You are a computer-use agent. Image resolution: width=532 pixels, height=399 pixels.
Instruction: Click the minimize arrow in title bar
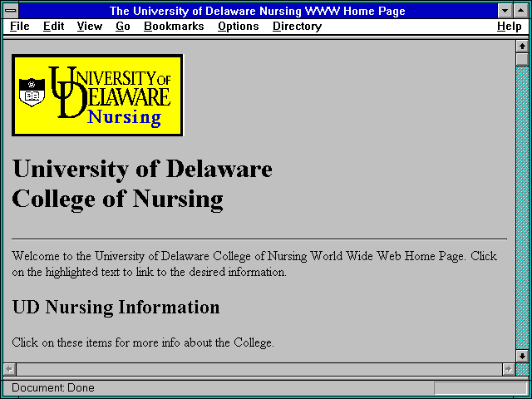coord(505,11)
